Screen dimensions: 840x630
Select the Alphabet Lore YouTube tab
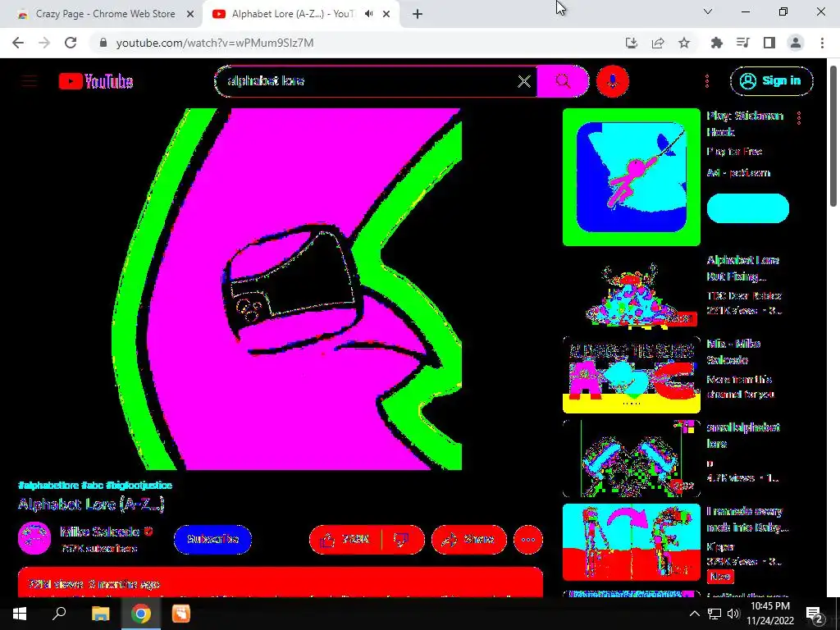click(x=292, y=14)
